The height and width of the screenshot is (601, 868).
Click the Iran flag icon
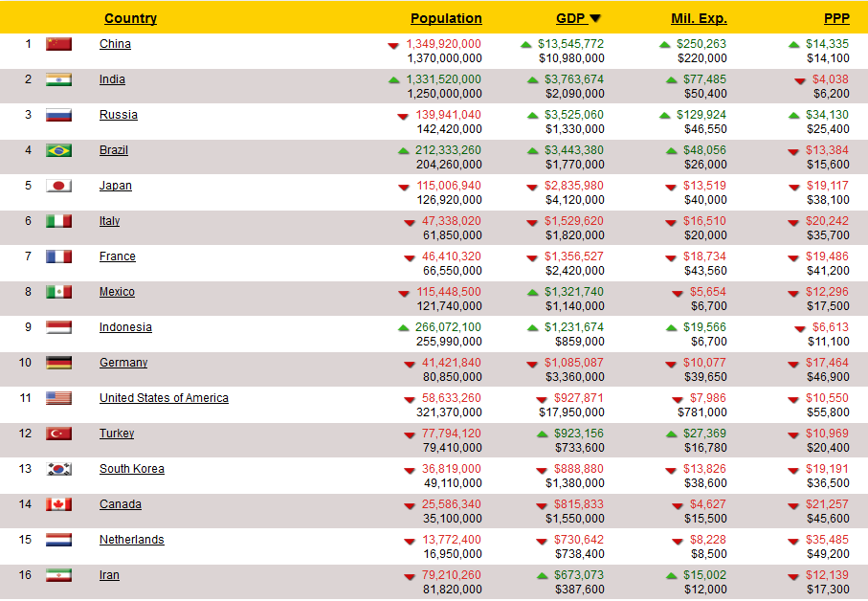(58, 575)
